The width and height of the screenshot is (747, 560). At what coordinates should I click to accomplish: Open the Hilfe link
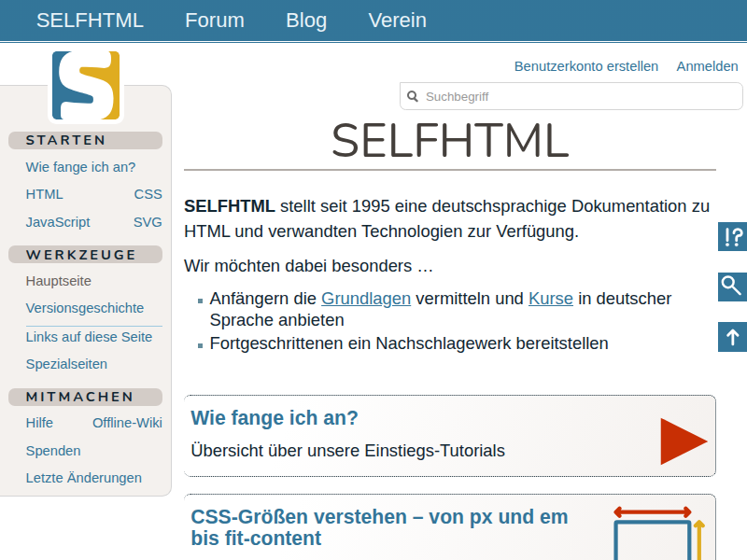click(39, 423)
